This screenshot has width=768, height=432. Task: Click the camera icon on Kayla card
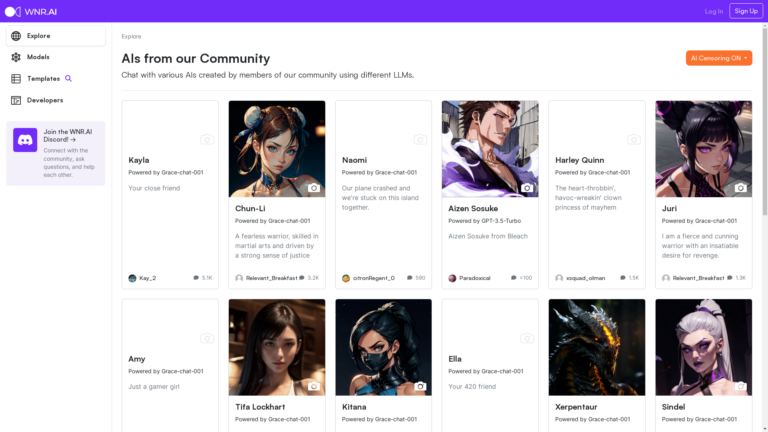[x=207, y=140]
